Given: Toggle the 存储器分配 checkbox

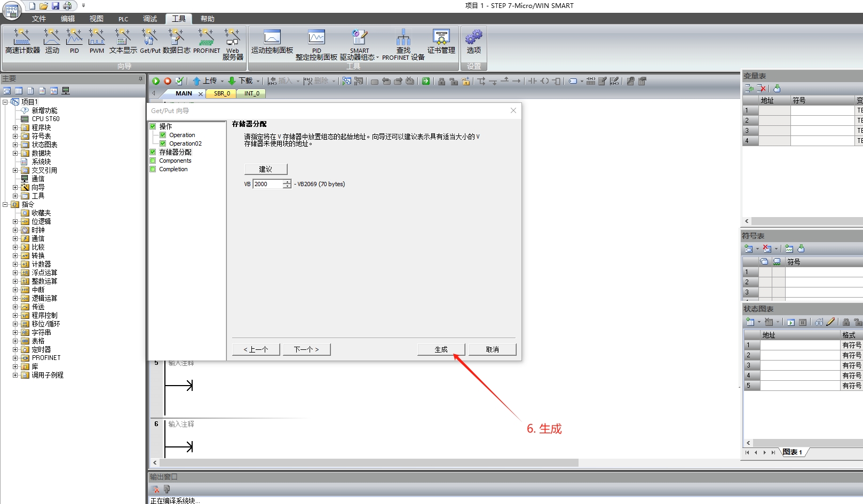Looking at the screenshot, I should 153,152.
